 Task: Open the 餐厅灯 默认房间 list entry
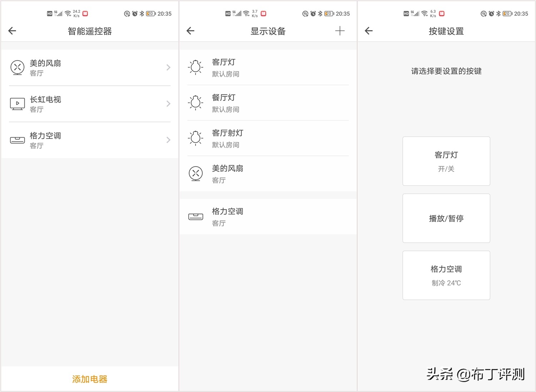point(268,103)
